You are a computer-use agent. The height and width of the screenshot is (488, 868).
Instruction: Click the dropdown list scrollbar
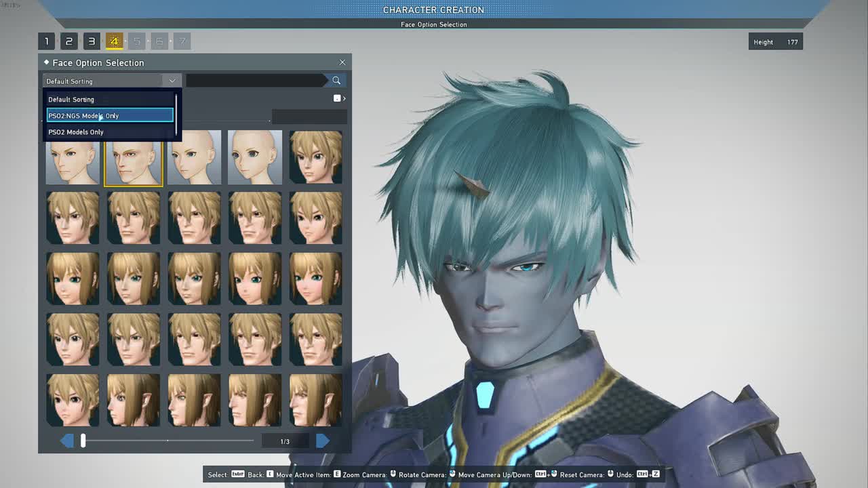tap(176, 114)
